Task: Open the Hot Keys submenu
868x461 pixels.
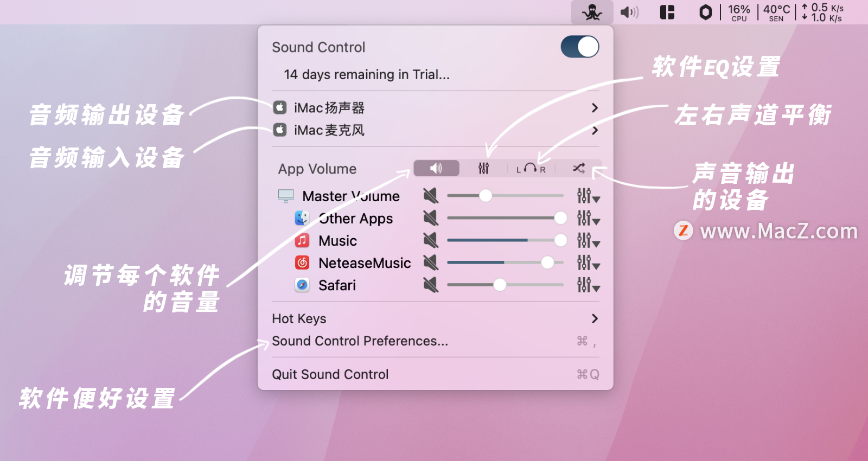Action: click(435, 318)
